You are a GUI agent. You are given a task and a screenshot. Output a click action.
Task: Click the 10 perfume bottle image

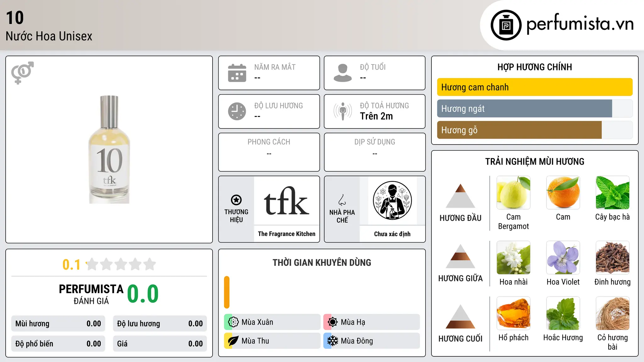point(109,149)
